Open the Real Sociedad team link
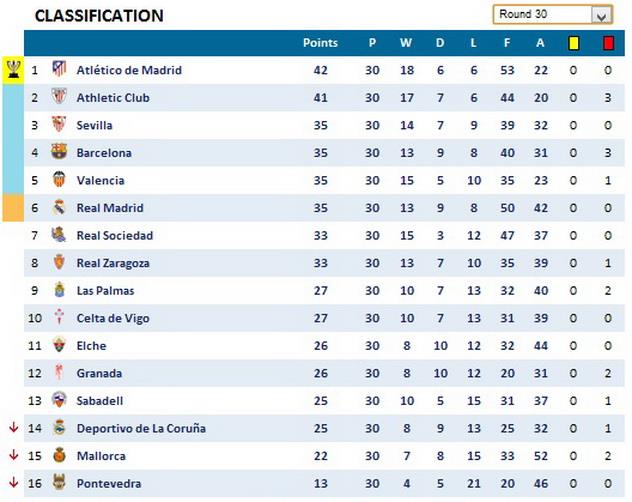The image size is (632, 502). pos(115,236)
